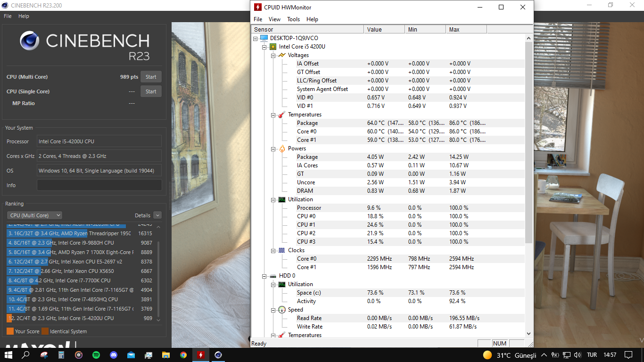Collapse the DESKTOP-1Q9JVCO tree node
The height and width of the screenshot is (362, 644).
256,38
